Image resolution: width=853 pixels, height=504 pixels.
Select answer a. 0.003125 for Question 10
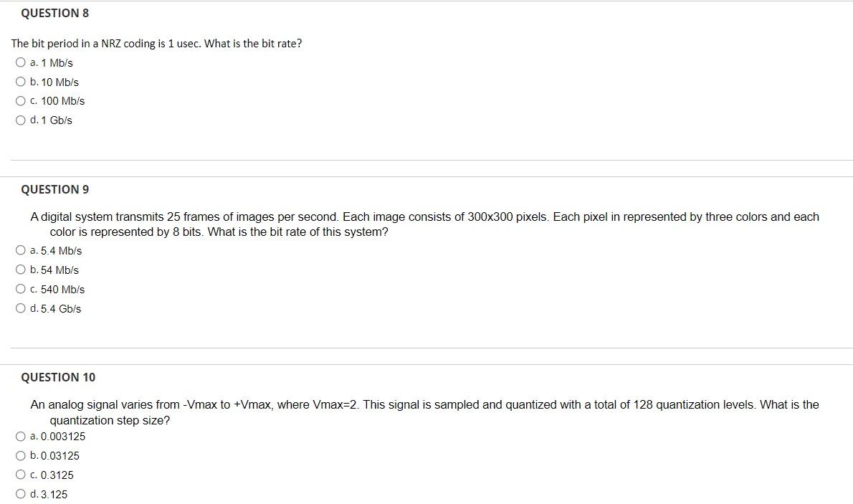[x=21, y=436]
